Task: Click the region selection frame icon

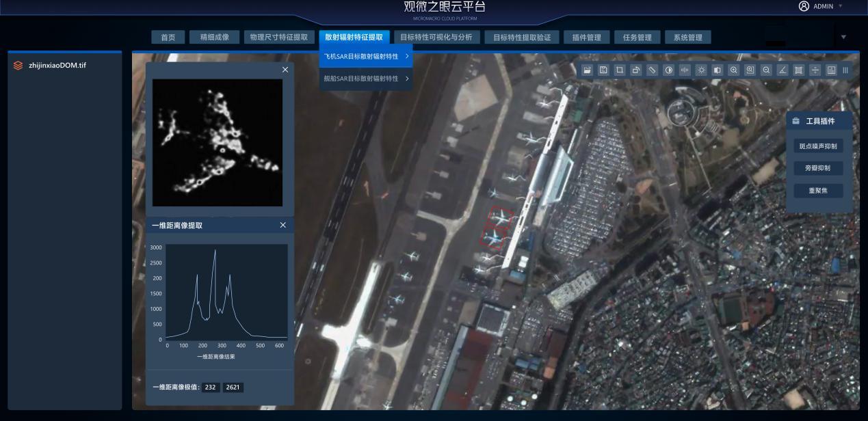Action: 799,70
